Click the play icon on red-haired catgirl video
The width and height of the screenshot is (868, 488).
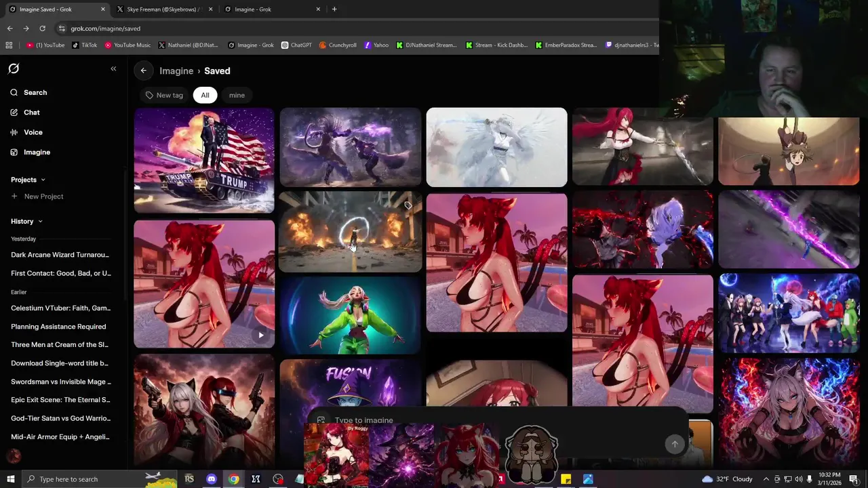click(x=261, y=335)
